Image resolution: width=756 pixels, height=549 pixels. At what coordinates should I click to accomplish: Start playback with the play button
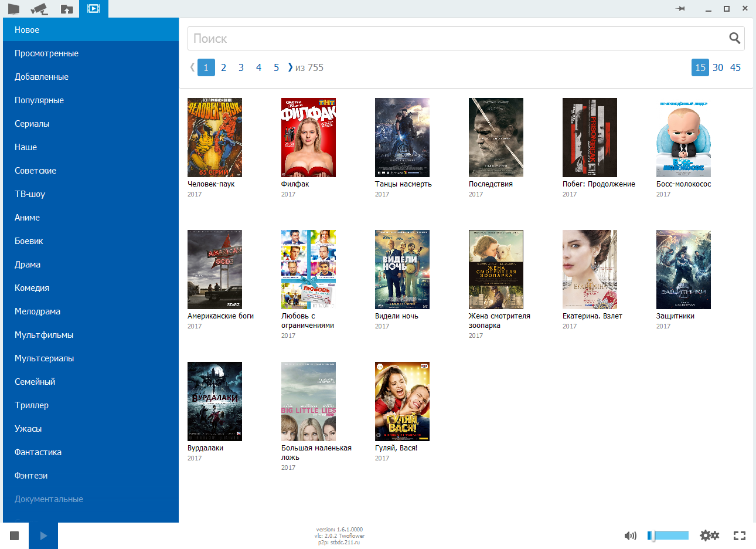pyautogui.click(x=43, y=536)
